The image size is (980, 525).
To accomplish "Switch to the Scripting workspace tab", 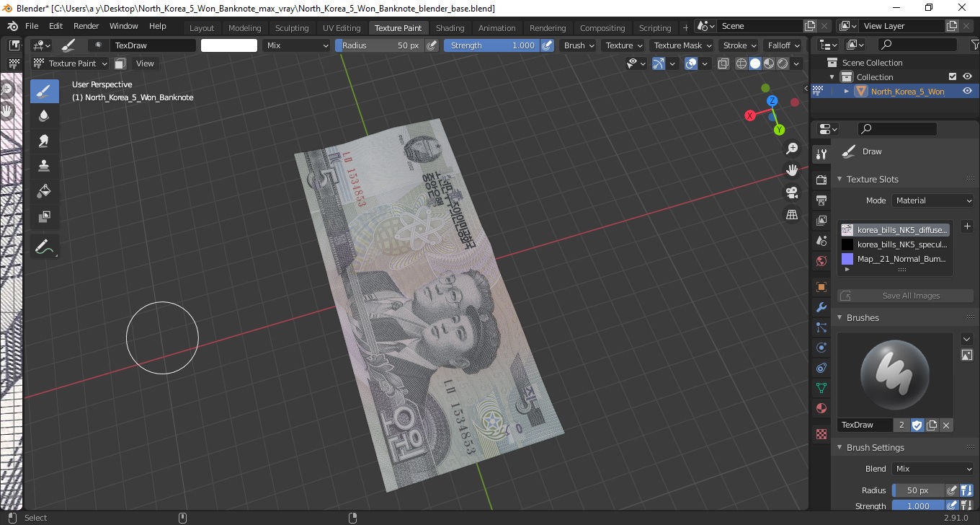I will [x=655, y=28].
